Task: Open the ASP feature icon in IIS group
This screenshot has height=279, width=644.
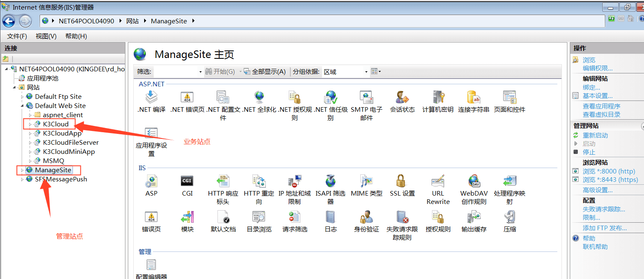Action: pyautogui.click(x=151, y=181)
